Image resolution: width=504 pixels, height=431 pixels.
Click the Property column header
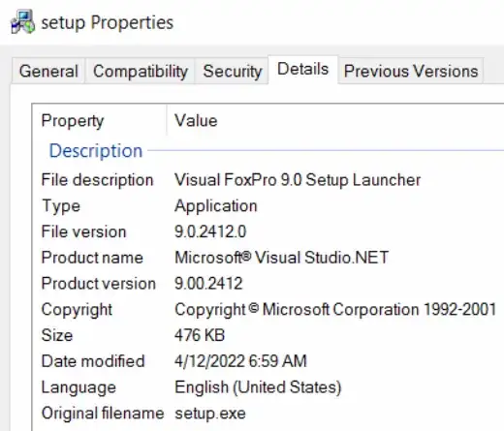coord(73,121)
